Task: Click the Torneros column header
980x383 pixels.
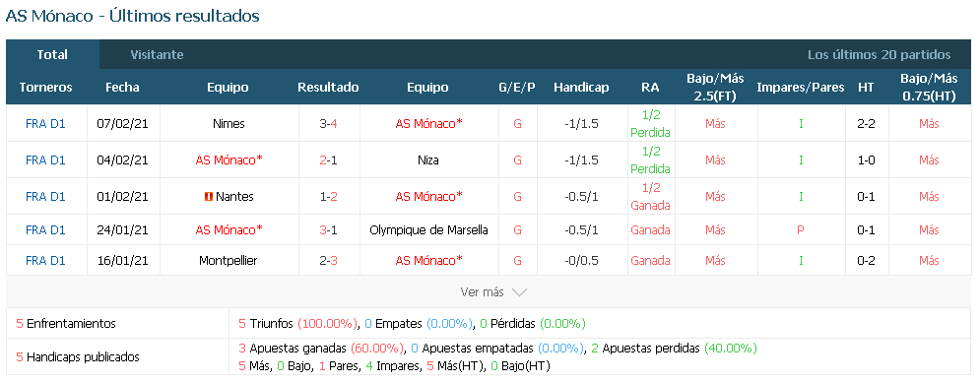Action: click(45, 88)
